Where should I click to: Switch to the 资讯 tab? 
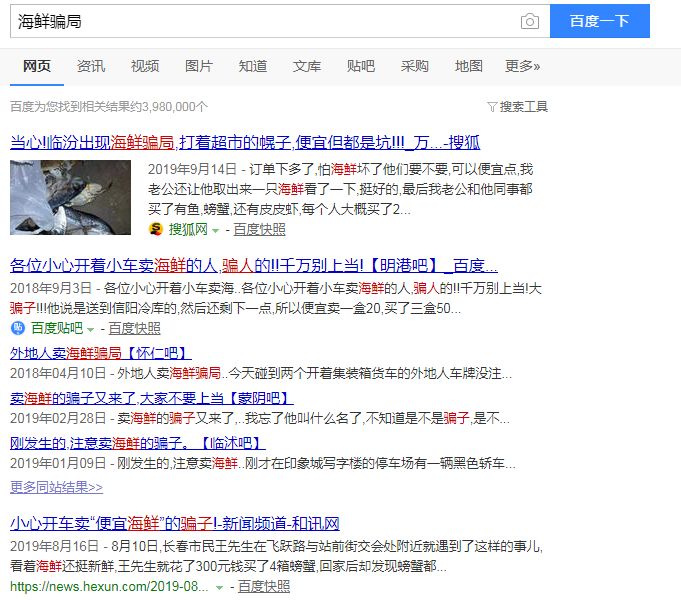[91, 66]
